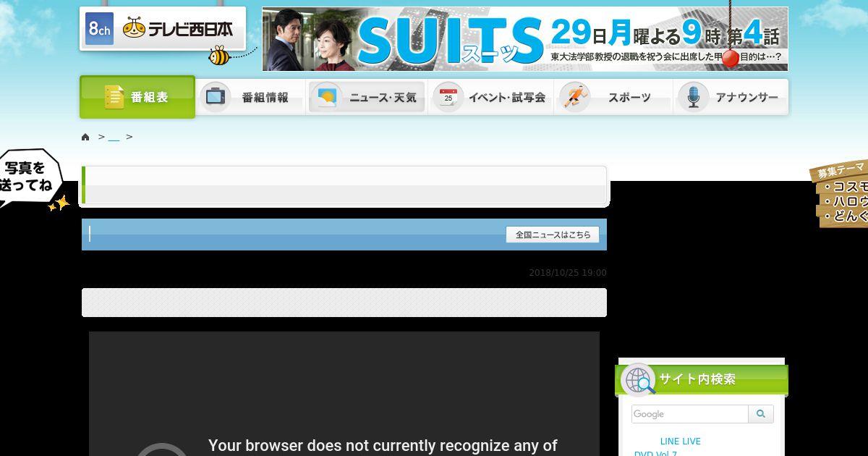Click the Google site search field
Viewport: 868px width, 456px height.
click(690, 414)
